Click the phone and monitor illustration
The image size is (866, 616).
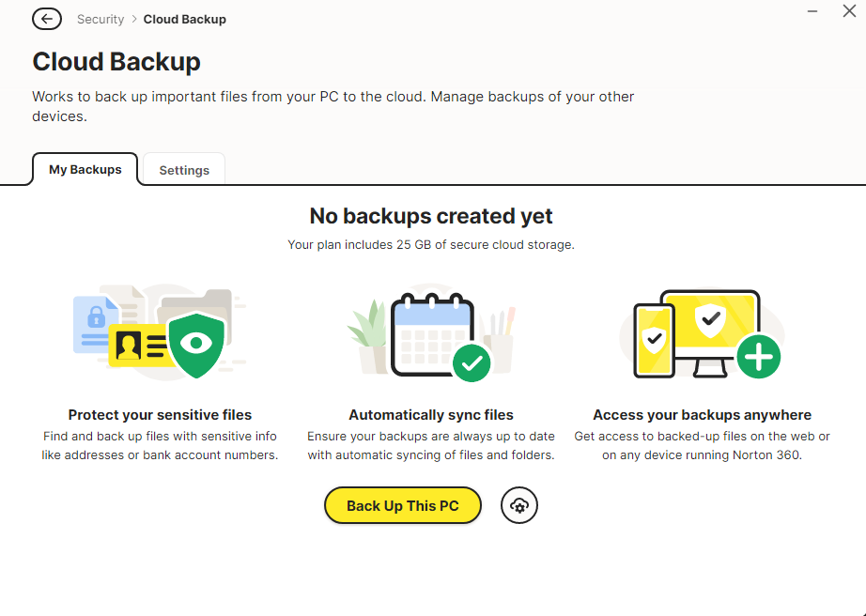coord(702,335)
